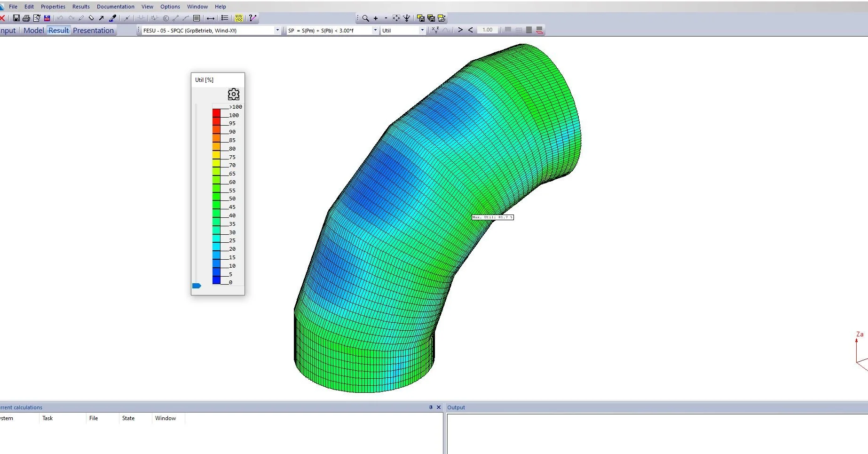This screenshot has height=454, width=868.
Task: Click the save all views icon with stacked windows
Action: (x=431, y=18)
